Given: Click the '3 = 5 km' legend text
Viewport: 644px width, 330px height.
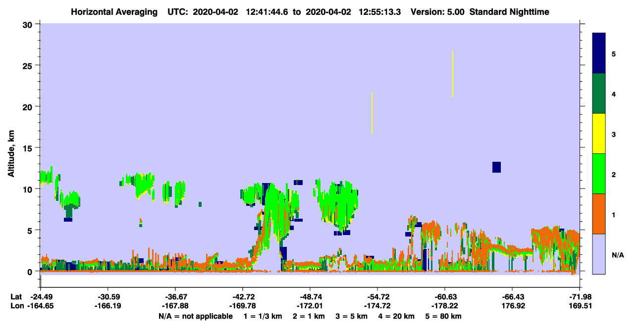Looking at the screenshot, I should pos(351,316).
